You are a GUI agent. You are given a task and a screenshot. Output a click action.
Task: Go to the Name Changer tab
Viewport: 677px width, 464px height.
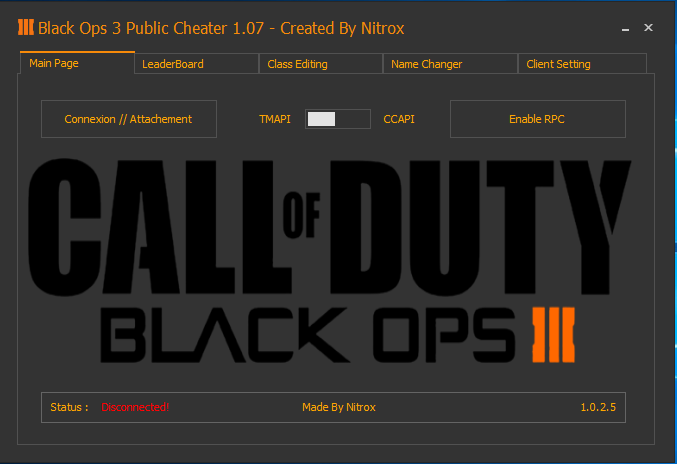pyautogui.click(x=450, y=64)
